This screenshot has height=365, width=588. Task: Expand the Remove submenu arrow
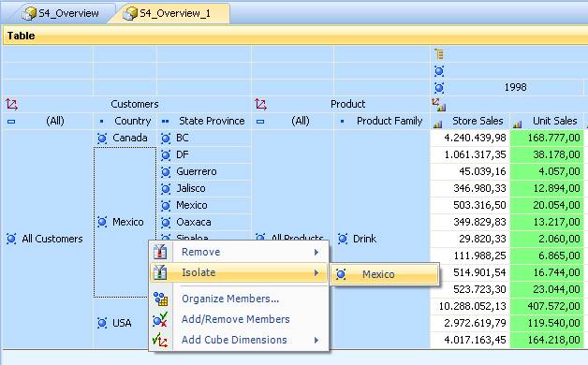[x=316, y=252]
